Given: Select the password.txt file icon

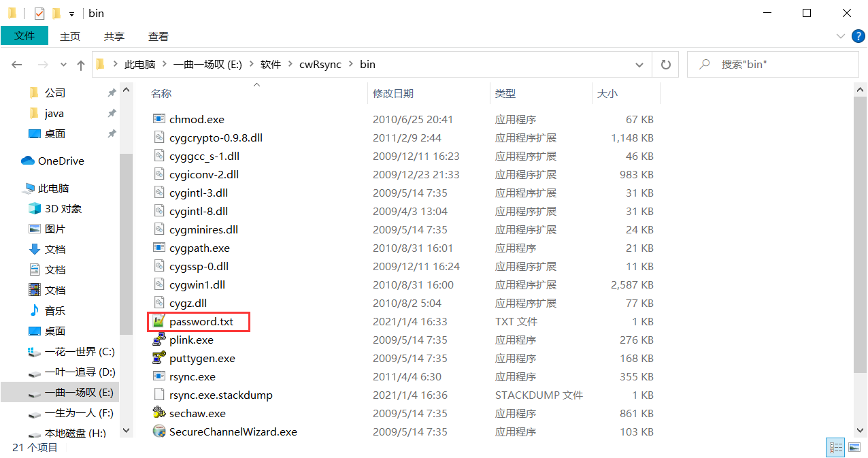Looking at the screenshot, I should tap(158, 321).
